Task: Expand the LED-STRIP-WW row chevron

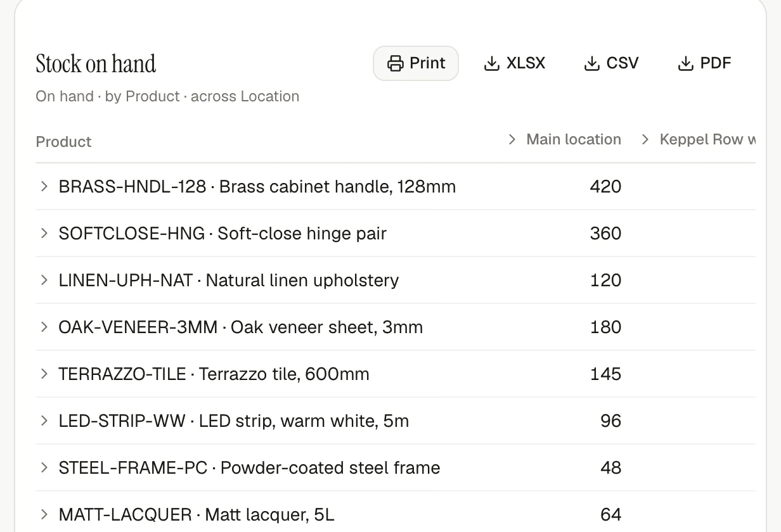Action: point(44,421)
